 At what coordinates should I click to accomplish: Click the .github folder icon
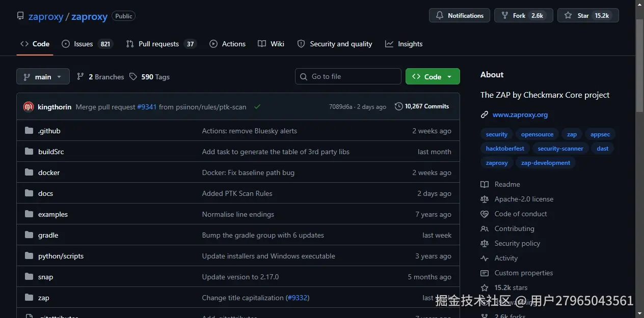[29, 131]
